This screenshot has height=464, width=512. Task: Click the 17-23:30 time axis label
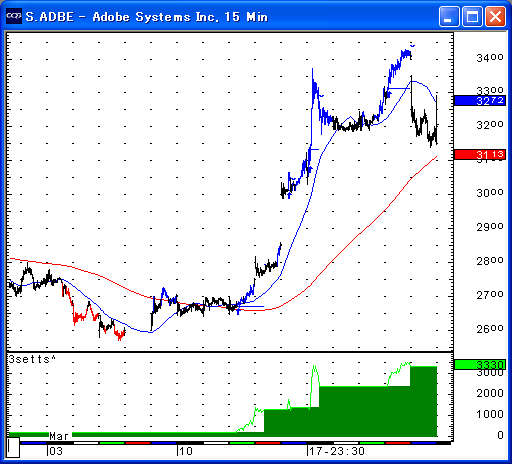(337, 451)
